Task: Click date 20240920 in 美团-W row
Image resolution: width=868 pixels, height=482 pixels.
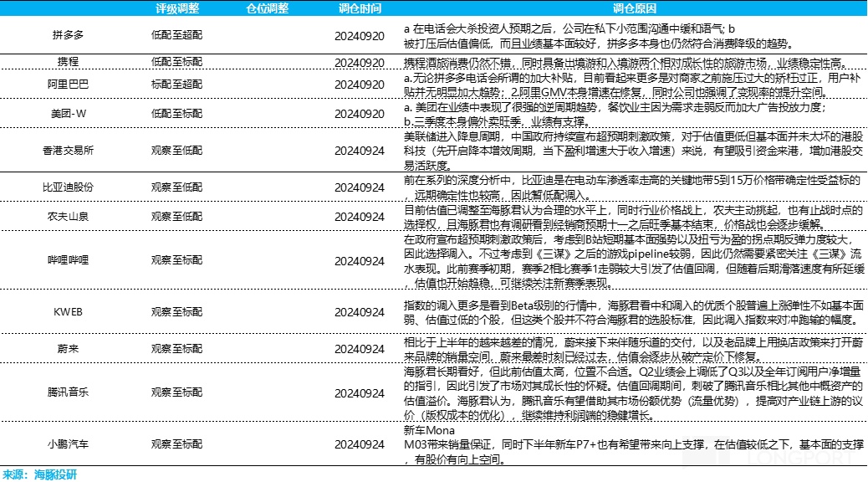Action: pyautogui.click(x=360, y=114)
